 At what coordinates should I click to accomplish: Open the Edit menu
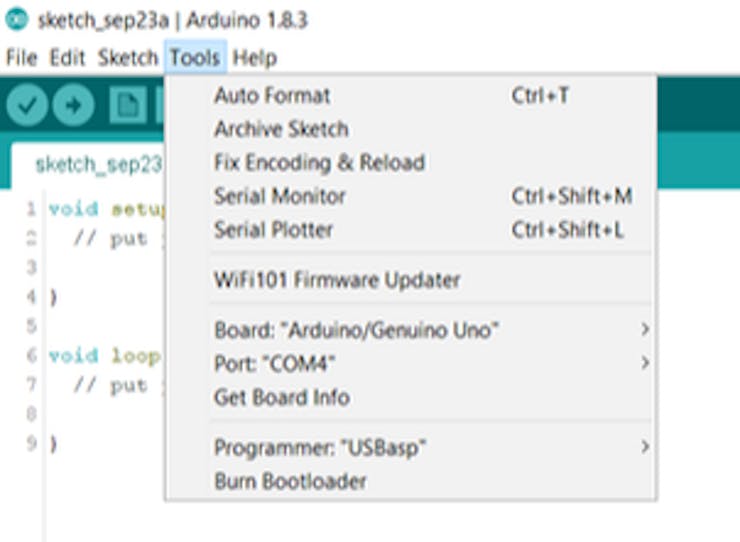(67, 58)
